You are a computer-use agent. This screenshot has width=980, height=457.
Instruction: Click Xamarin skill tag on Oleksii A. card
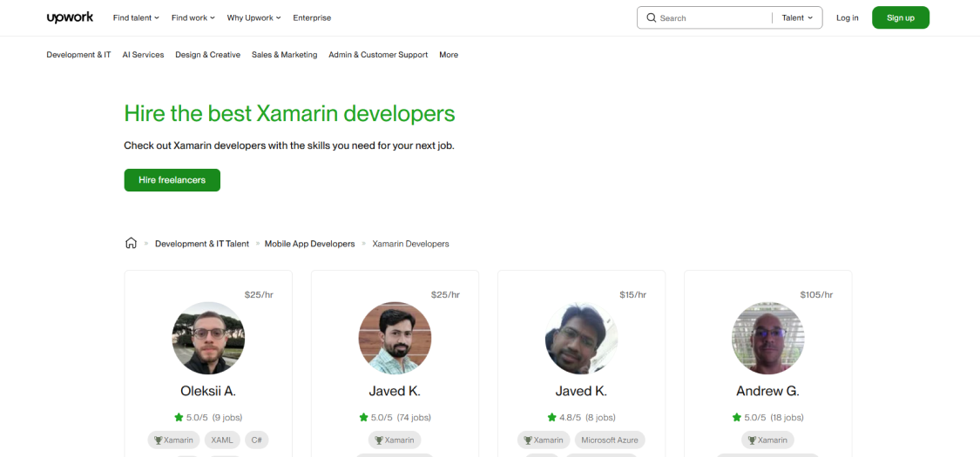[173, 440]
